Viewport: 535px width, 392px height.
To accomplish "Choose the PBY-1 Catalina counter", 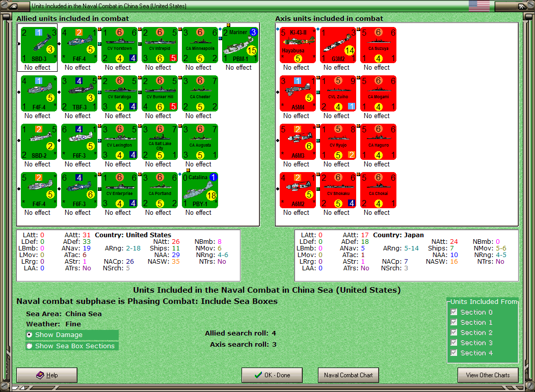I will [200, 190].
